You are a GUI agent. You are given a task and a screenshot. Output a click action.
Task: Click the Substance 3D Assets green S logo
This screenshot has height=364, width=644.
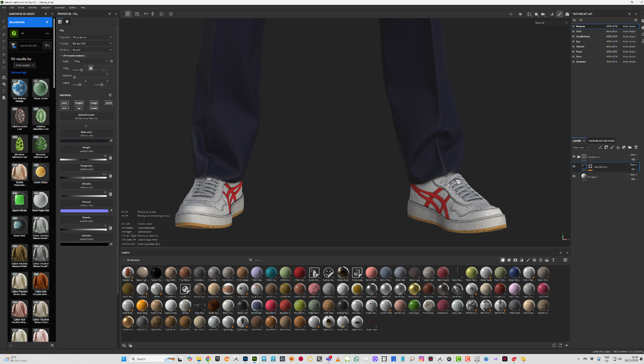click(14, 33)
